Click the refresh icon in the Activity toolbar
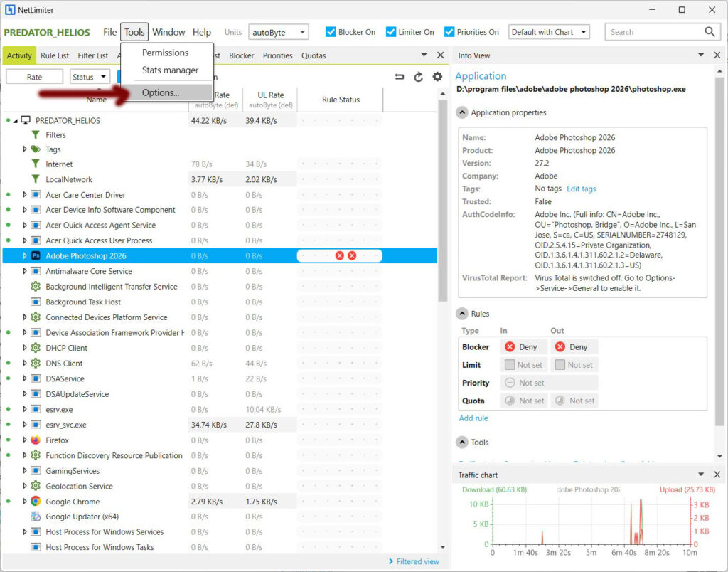 (x=419, y=77)
